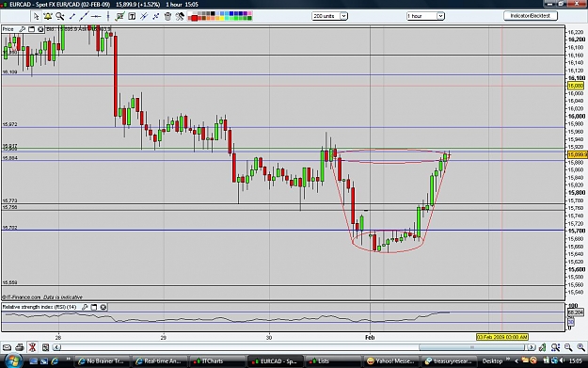Click the horizontal scrollbar thumb
Viewport: 588px width, 368px height.
point(472,347)
